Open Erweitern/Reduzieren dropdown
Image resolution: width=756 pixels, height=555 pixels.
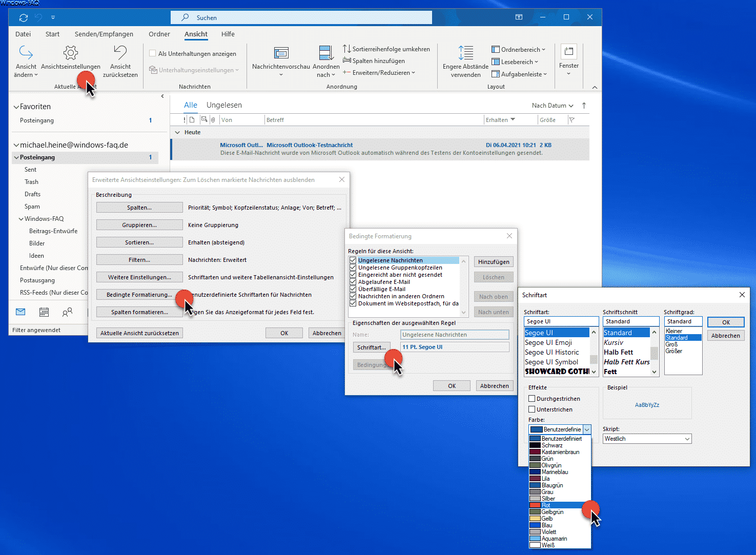pyautogui.click(x=379, y=73)
